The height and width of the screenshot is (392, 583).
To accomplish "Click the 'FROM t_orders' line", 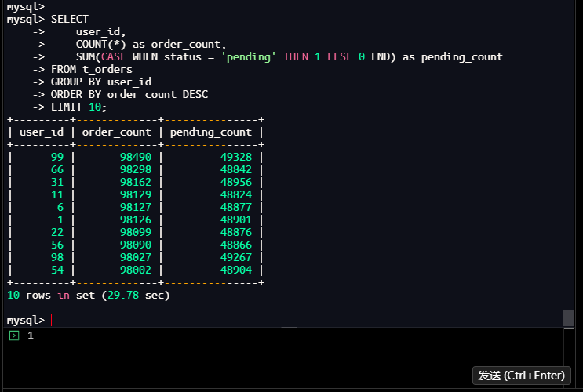I will pos(92,70).
